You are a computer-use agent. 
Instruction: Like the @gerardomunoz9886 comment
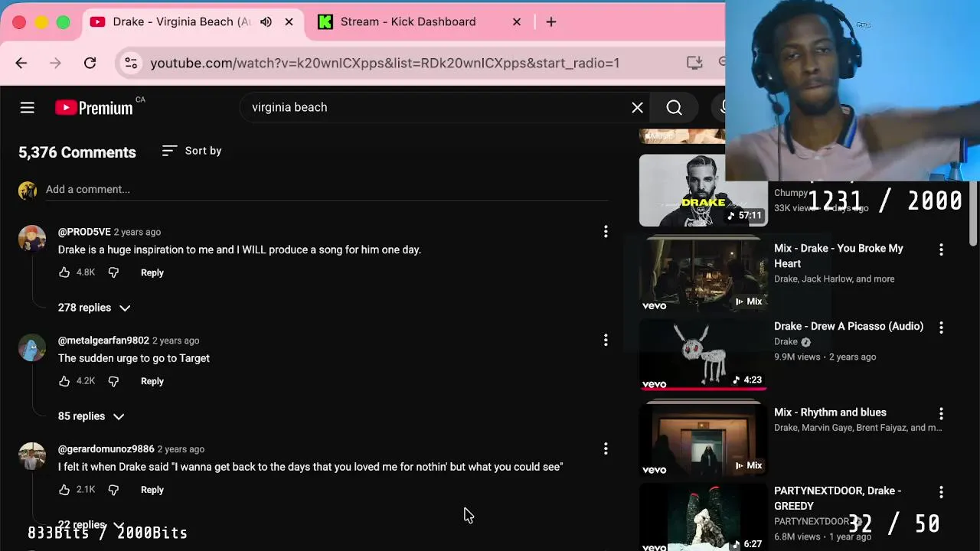coord(64,490)
